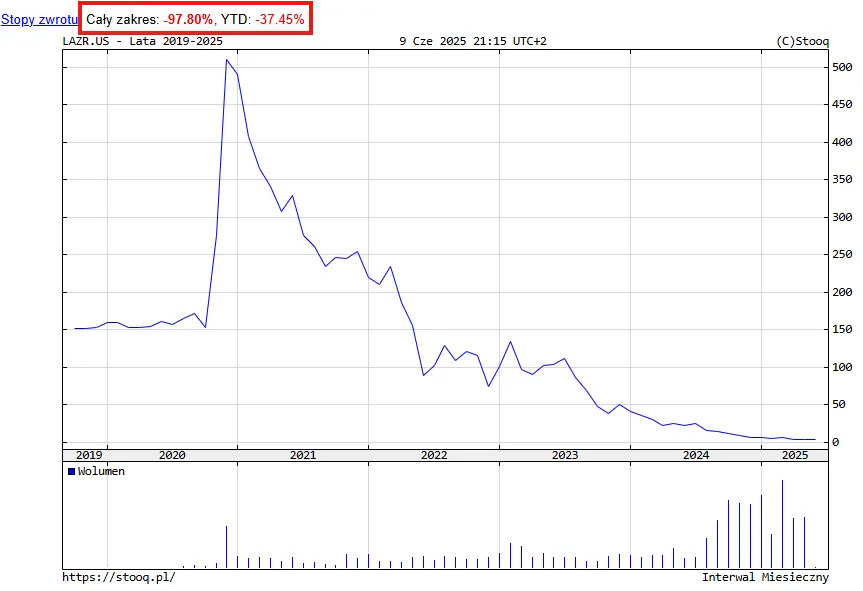
Task: Click the 2025 year label on the time axis
Action: 795,455
